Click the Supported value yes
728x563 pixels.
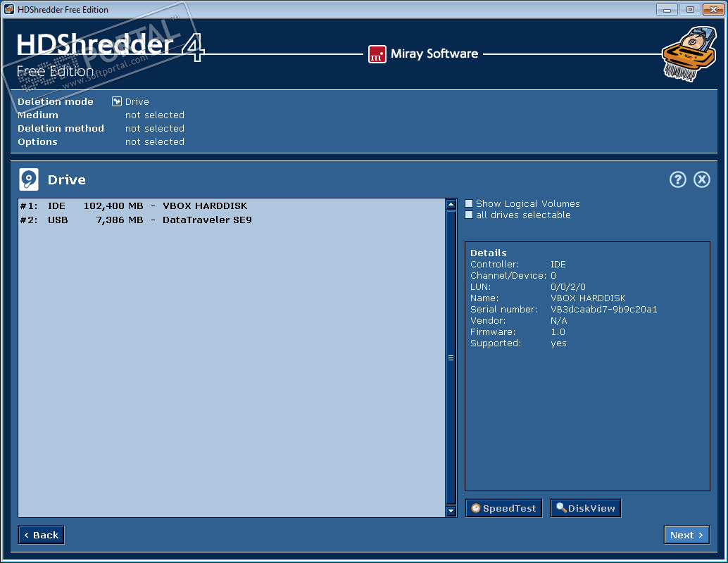[x=558, y=343]
